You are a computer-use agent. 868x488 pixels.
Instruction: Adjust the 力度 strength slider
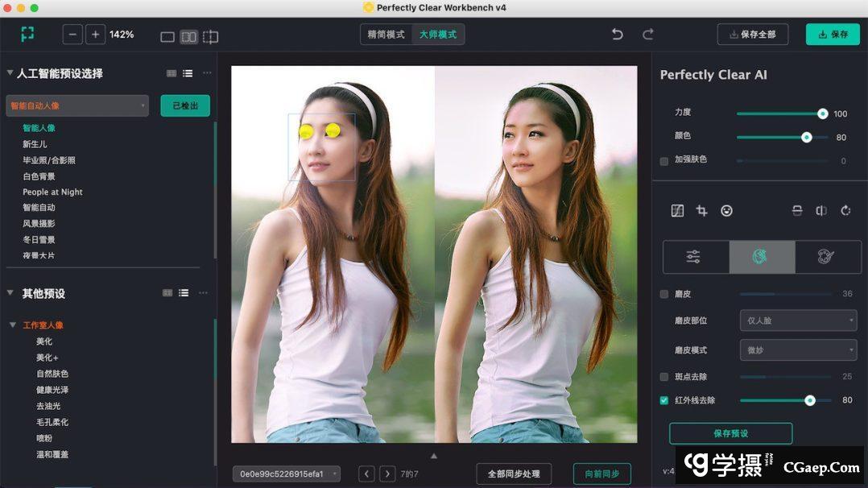pos(822,114)
